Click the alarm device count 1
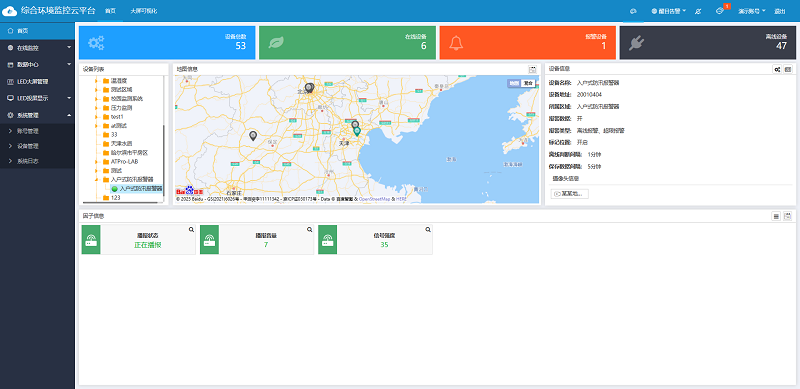The height and width of the screenshot is (389, 800). [x=604, y=46]
